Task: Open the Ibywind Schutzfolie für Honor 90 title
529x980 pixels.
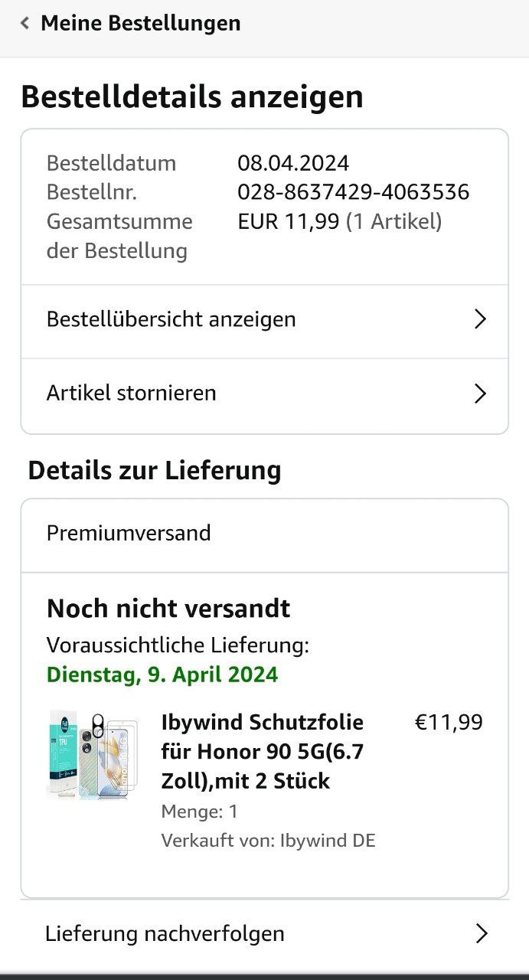Action: [263, 752]
